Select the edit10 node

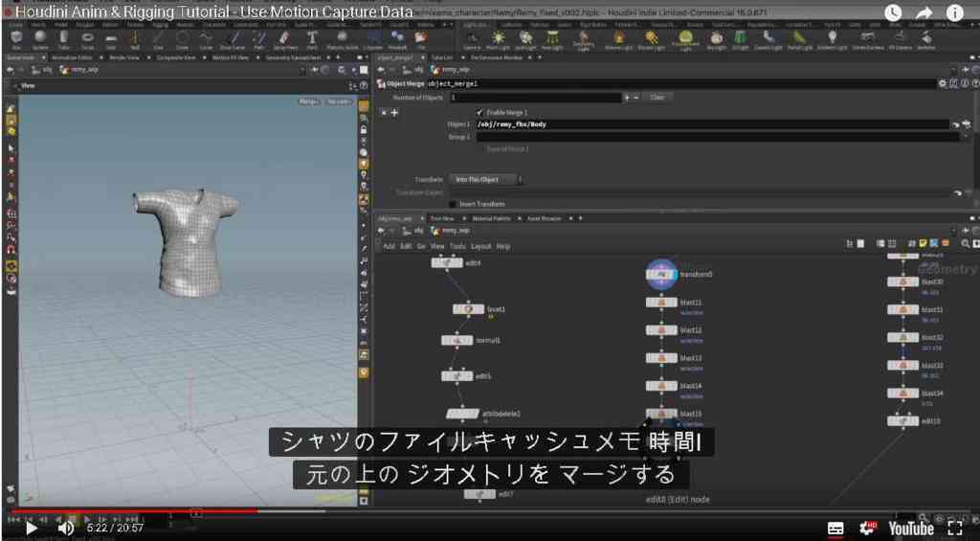coord(903,421)
